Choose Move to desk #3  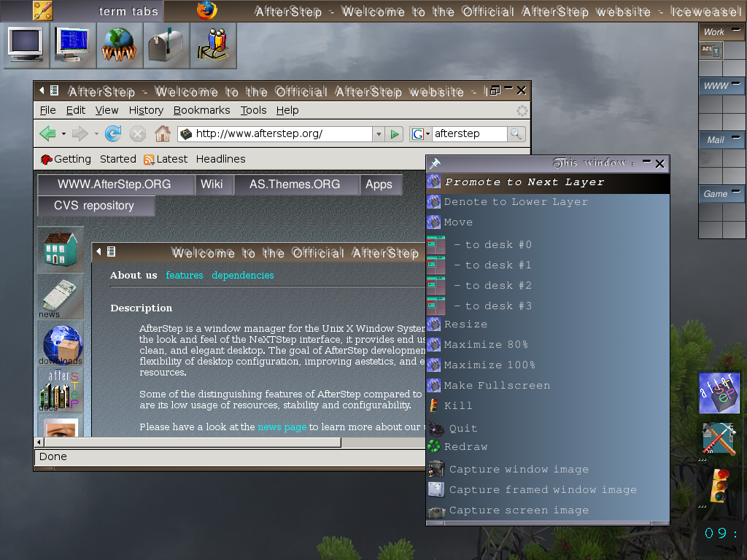click(548, 306)
